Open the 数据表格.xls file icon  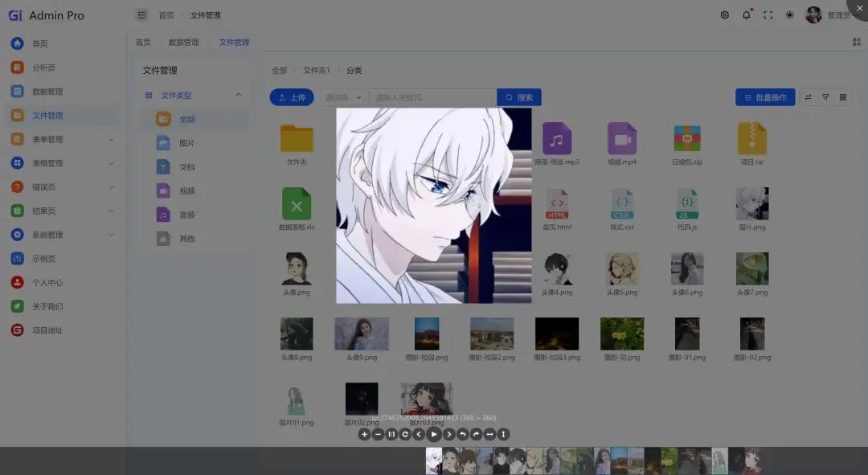click(297, 203)
